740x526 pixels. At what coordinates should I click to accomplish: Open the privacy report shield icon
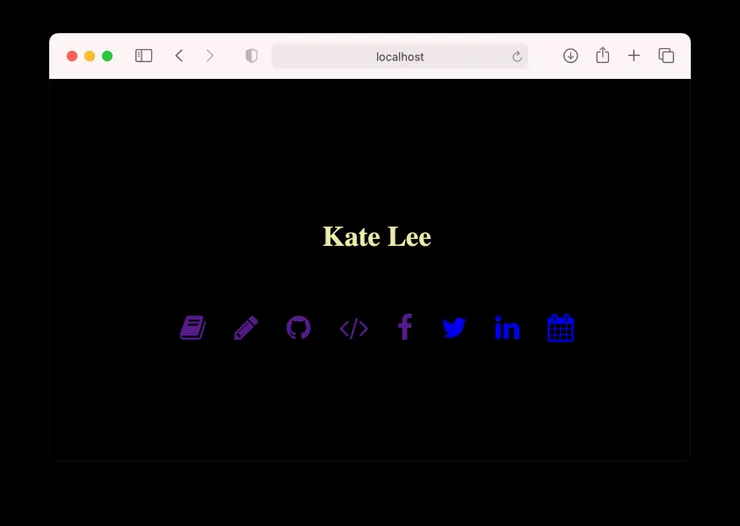[252, 56]
